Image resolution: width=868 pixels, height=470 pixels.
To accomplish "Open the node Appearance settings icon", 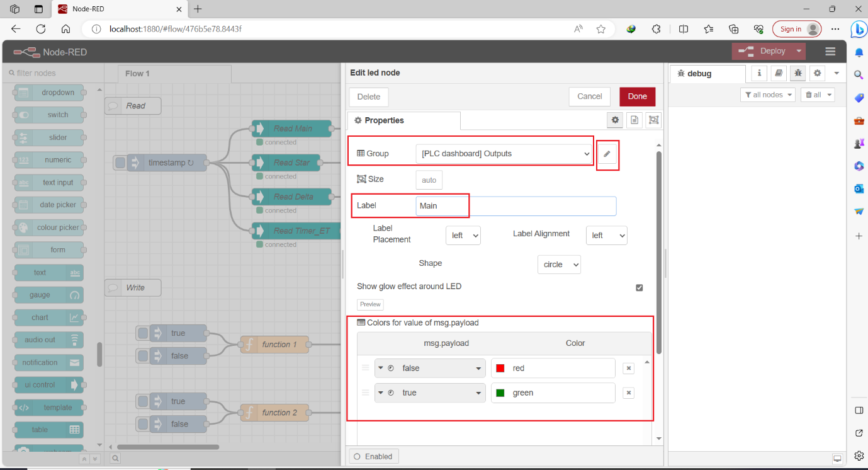I will point(653,120).
